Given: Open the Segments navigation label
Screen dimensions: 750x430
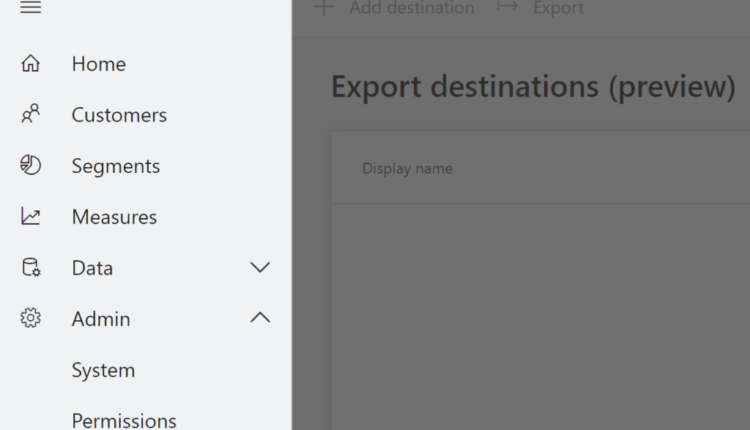Looking at the screenshot, I should (116, 166).
